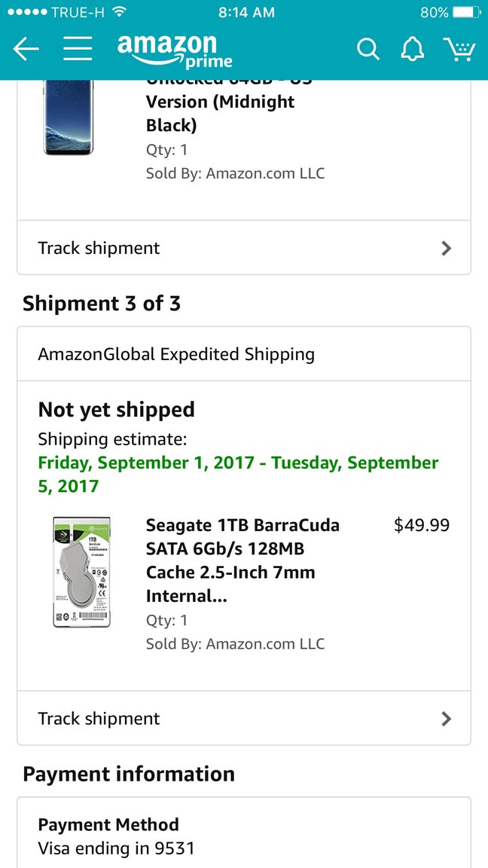Tap Visa ending in 9531 payment method

click(x=116, y=848)
